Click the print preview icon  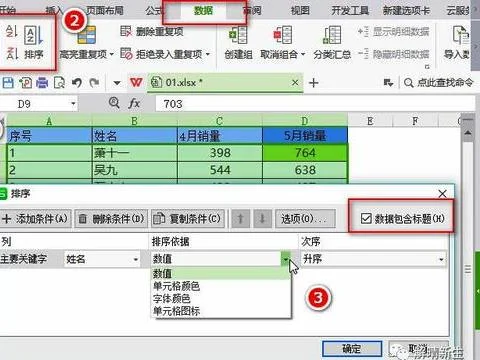point(59,82)
